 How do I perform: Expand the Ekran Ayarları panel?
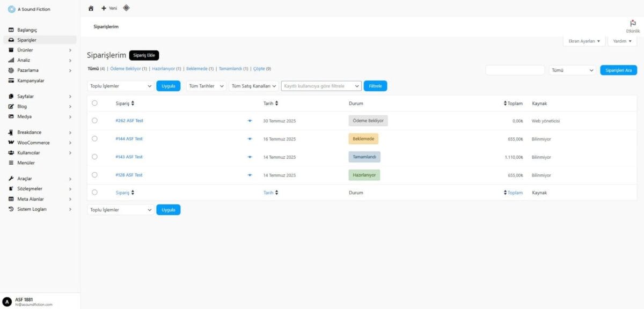(x=584, y=41)
